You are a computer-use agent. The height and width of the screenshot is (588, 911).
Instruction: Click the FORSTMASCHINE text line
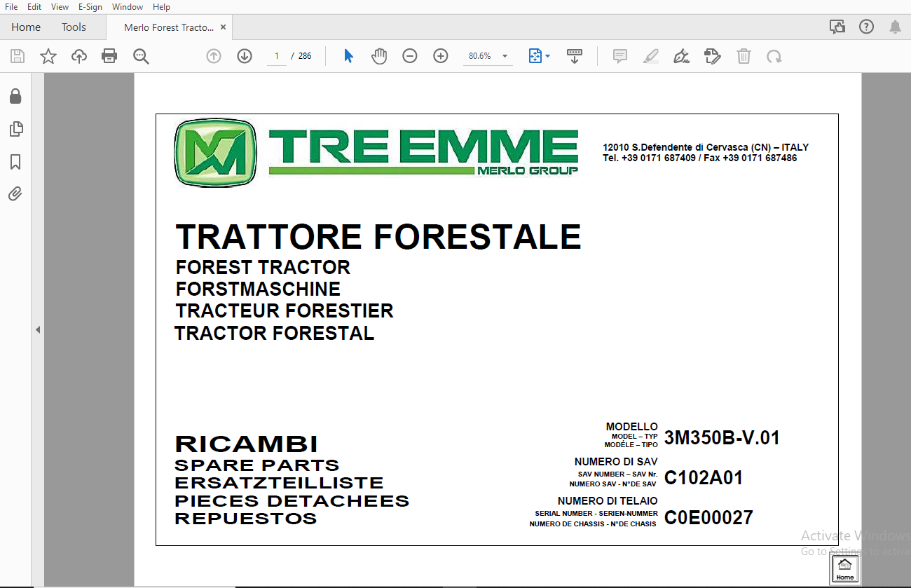(258, 289)
